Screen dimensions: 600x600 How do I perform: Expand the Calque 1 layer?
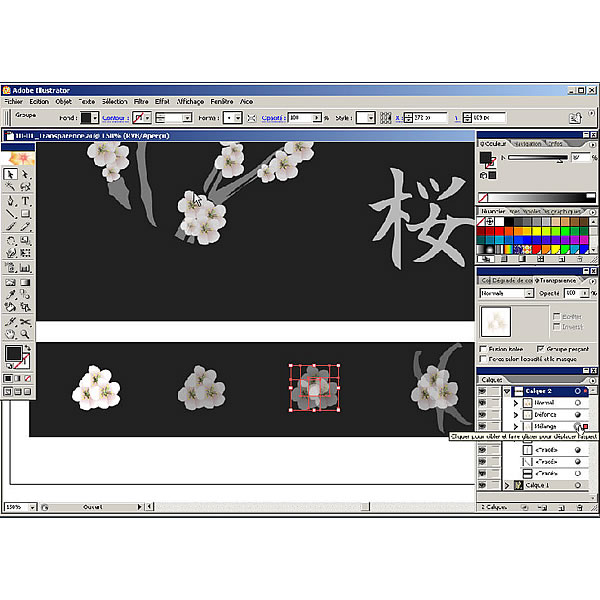[507, 485]
